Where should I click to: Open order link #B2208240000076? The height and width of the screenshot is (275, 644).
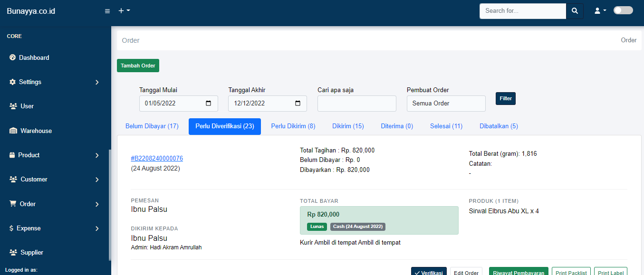click(x=157, y=159)
